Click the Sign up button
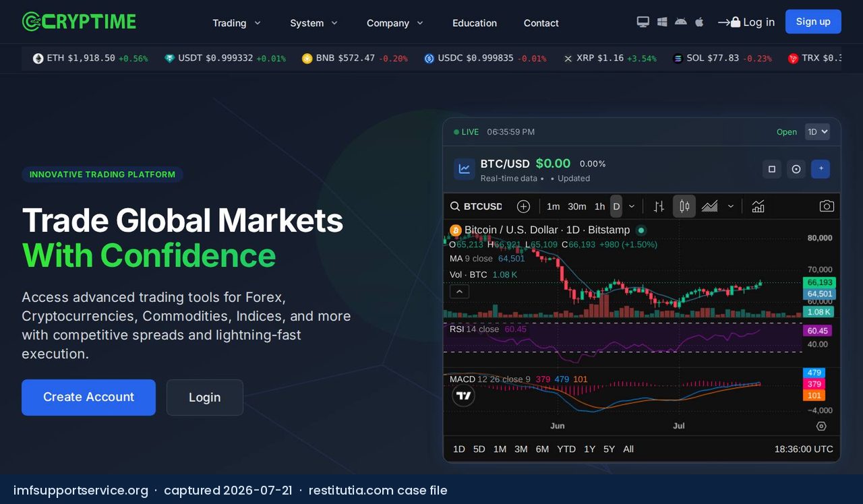Screen dimensions: 863x504 coord(813,22)
